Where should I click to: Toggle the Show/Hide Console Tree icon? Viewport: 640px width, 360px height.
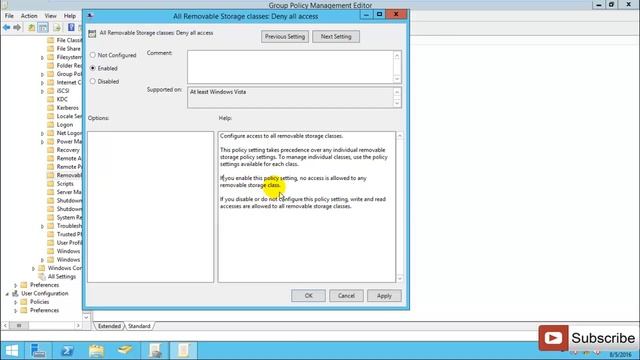pyautogui.click(x=43, y=27)
